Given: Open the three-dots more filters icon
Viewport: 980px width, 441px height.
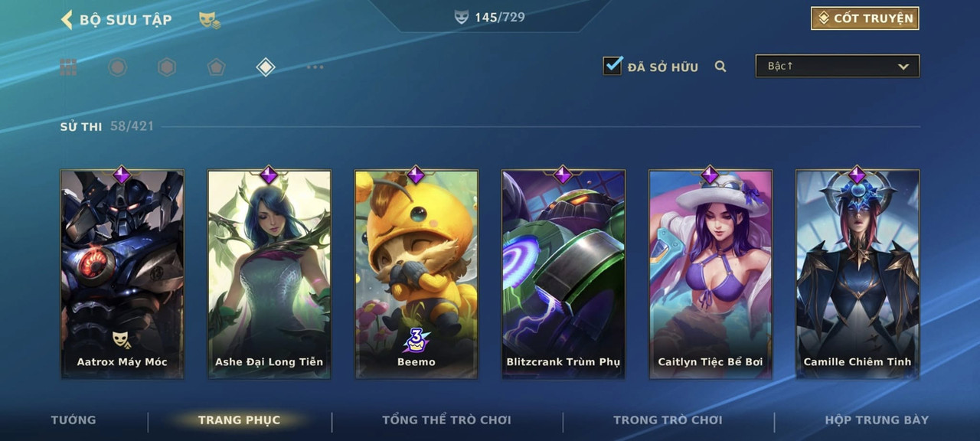Looking at the screenshot, I should 315,67.
